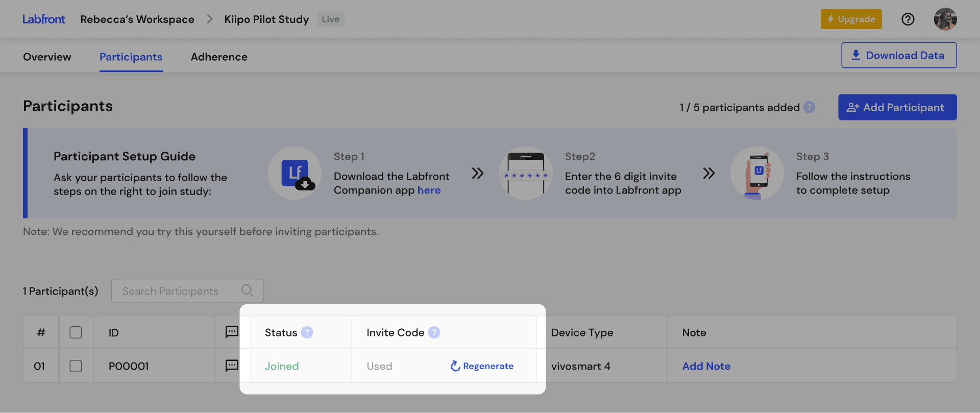The height and width of the screenshot is (413, 980).
Task: Regenerate the invite code for P00001
Action: coord(482,366)
